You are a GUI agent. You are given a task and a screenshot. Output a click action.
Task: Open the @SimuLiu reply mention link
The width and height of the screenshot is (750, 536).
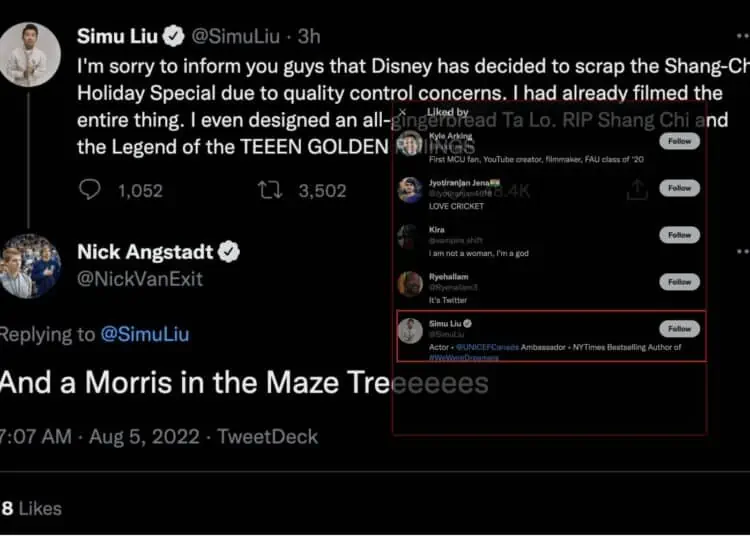(x=144, y=334)
